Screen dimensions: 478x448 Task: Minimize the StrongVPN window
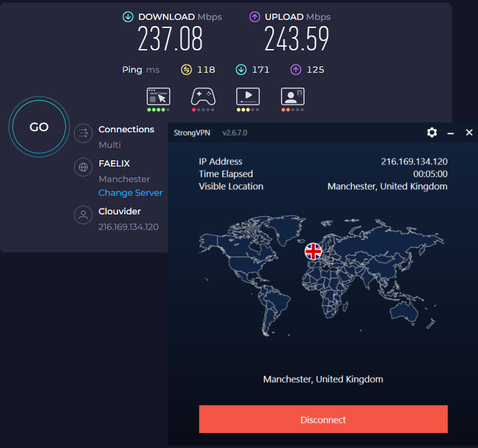pos(451,133)
